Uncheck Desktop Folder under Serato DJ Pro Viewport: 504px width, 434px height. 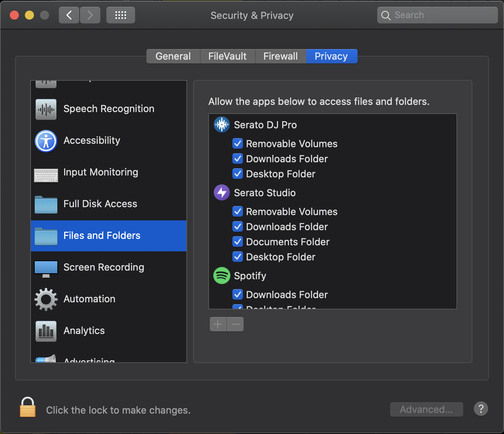point(238,174)
